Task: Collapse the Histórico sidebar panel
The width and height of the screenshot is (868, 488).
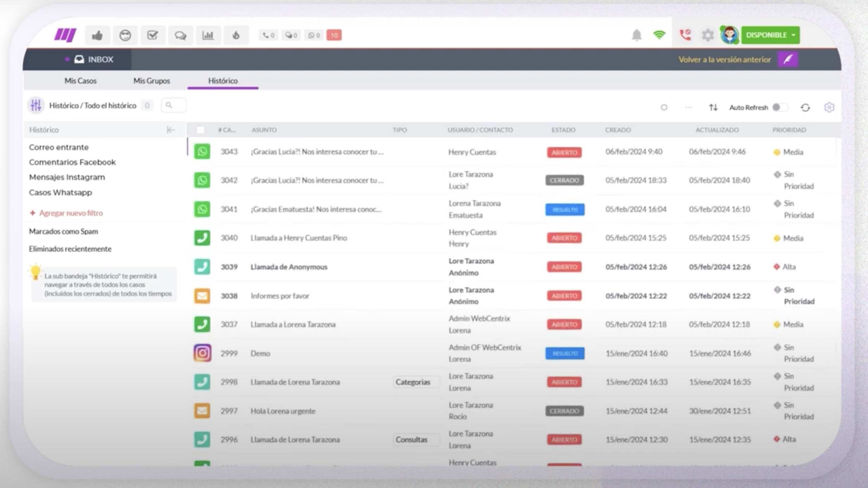Action: pos(171,130)
